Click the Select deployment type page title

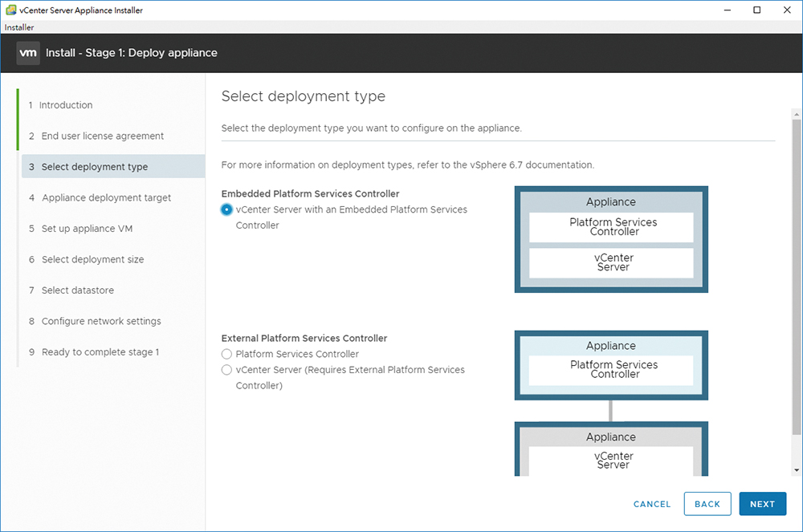click(x=304, y=96)
